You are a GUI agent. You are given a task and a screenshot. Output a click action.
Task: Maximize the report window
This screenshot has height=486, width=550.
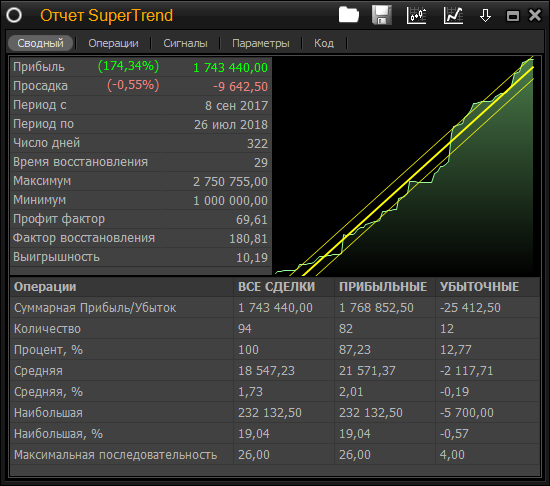(513, 16)
